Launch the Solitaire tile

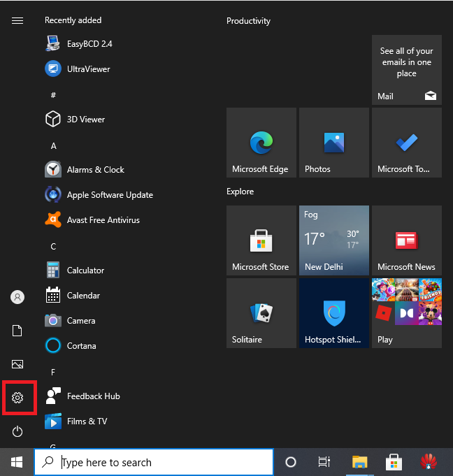point(261,313)
